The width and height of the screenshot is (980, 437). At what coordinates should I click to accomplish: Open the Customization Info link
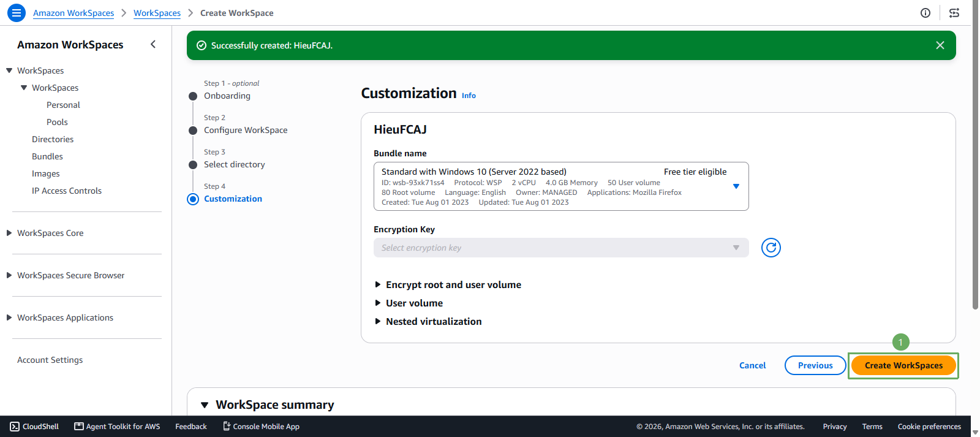point(469,96)
